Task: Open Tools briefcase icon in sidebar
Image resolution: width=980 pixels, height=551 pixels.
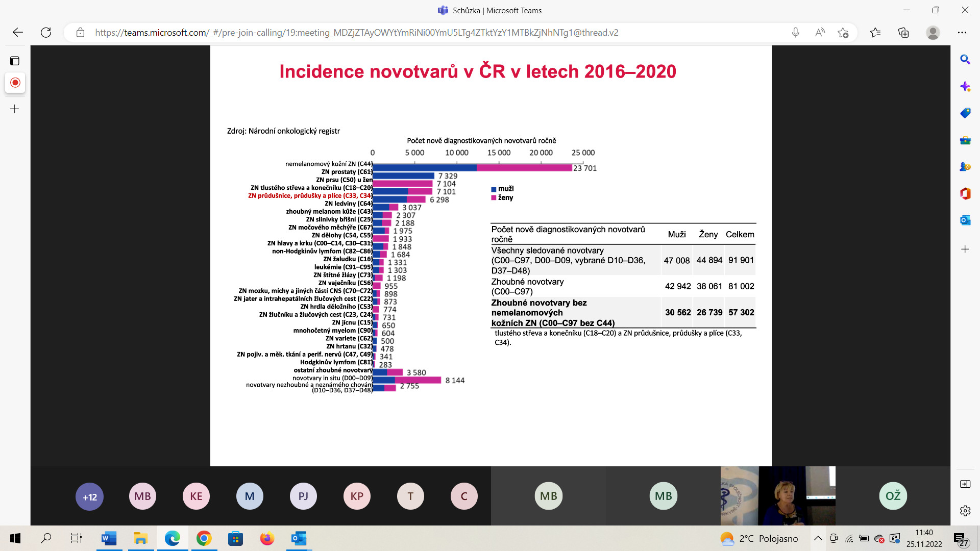Action: coord(965,140)
